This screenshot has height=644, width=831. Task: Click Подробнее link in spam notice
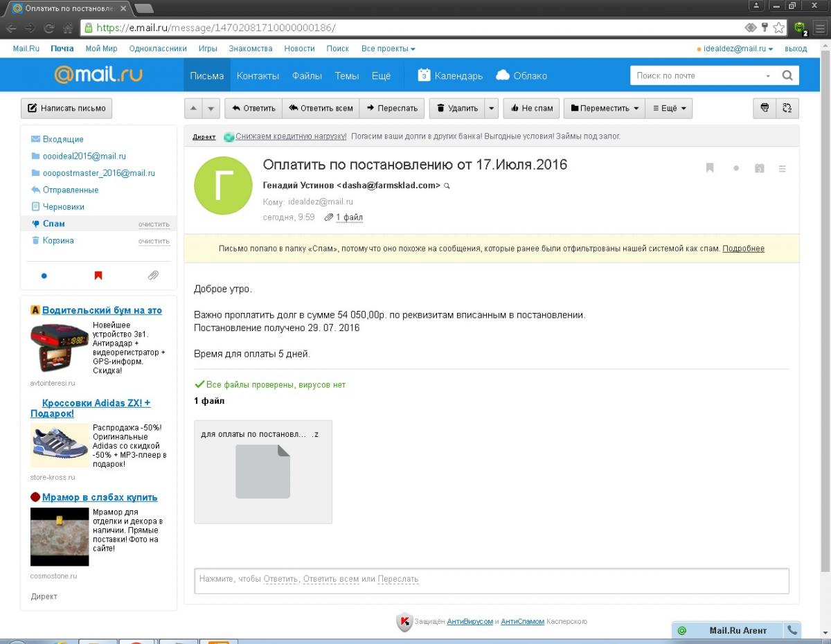coord(743,249)
